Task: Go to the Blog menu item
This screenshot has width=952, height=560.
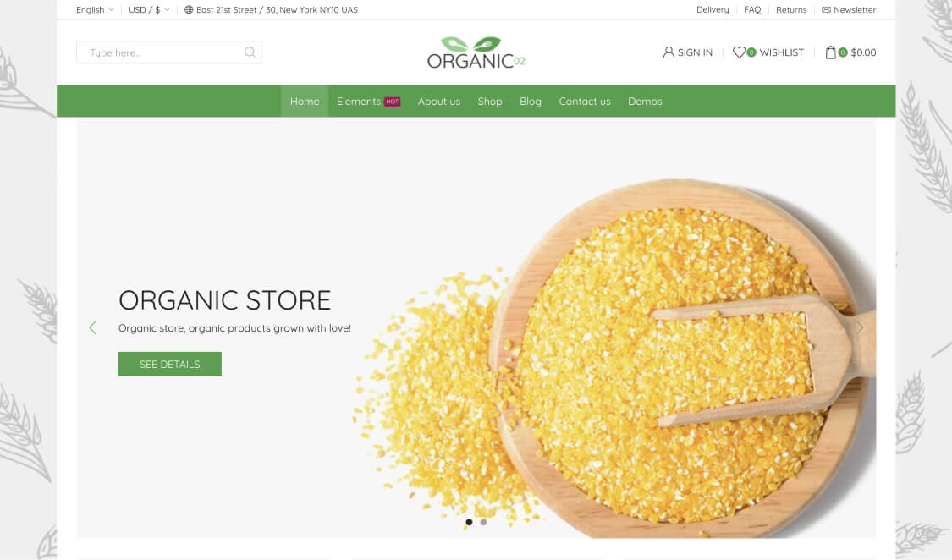Action: [x=531, y=102]
